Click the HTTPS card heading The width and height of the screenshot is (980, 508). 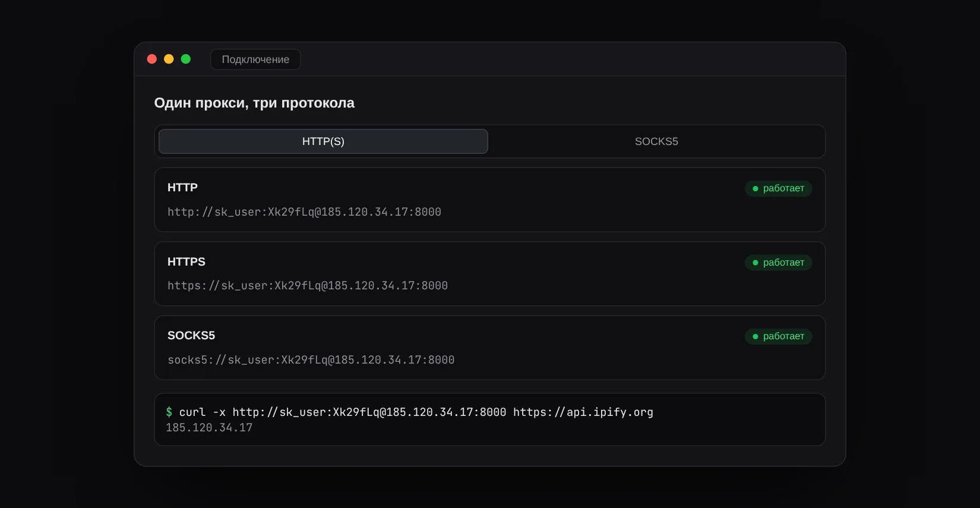(186, 262)
